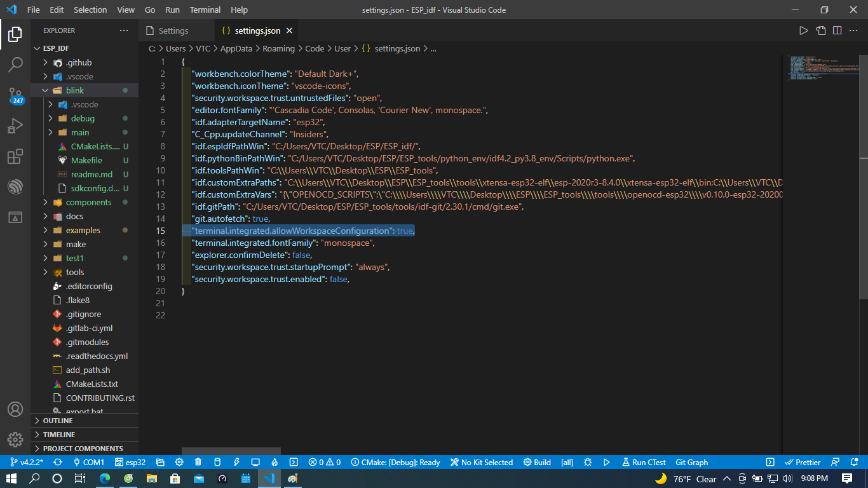Image resolution: width=868 pixels, height=488 pixels.
Task: Expand the test1 folder
Action: click(45, 258)
